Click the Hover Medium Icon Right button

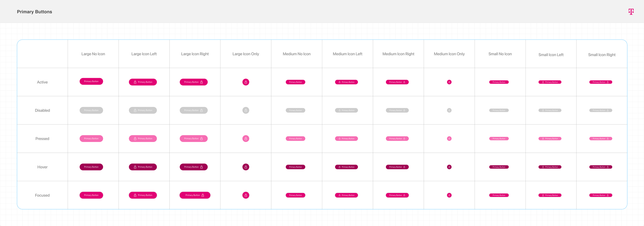(397, 167)
